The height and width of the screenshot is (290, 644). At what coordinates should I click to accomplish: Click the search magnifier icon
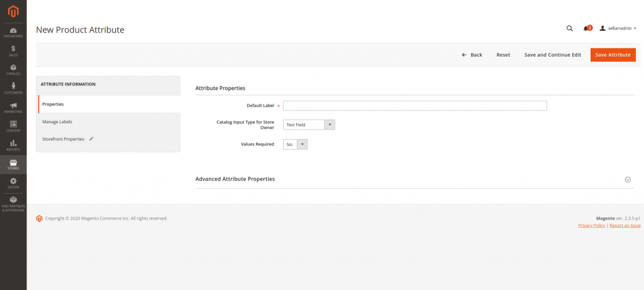[570, 28]
